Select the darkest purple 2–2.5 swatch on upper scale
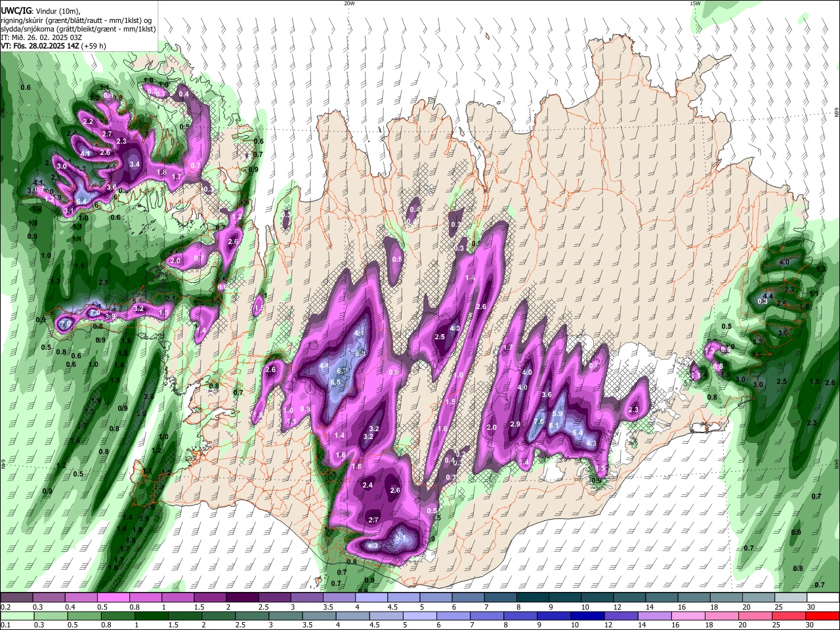Image resolution: width=840 pixels, height=630 pixels. pyautogui.click(x=242, y=598)
